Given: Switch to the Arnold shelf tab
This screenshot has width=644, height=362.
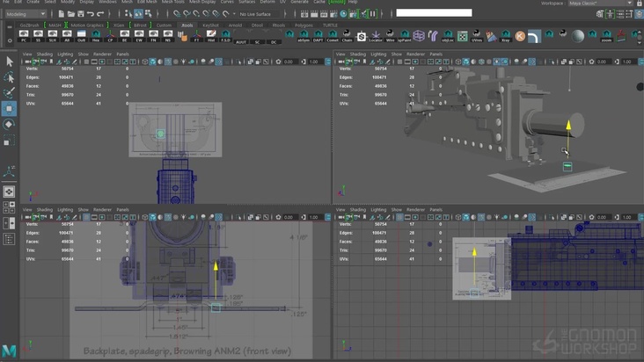Looking at the screenshot, I should pyautogui.click(x=235, y=25).
